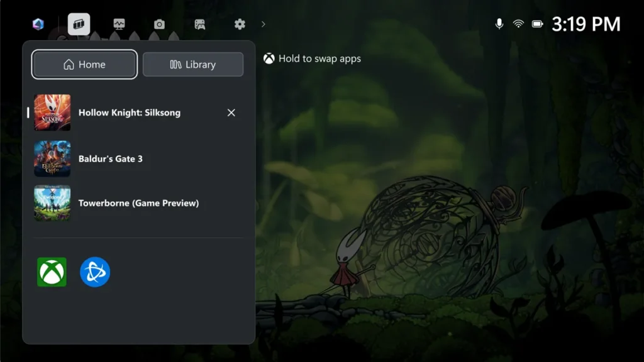644x362 pixels.
Task: Toggle the microphone status icon
Action: [x=499, y=24]
